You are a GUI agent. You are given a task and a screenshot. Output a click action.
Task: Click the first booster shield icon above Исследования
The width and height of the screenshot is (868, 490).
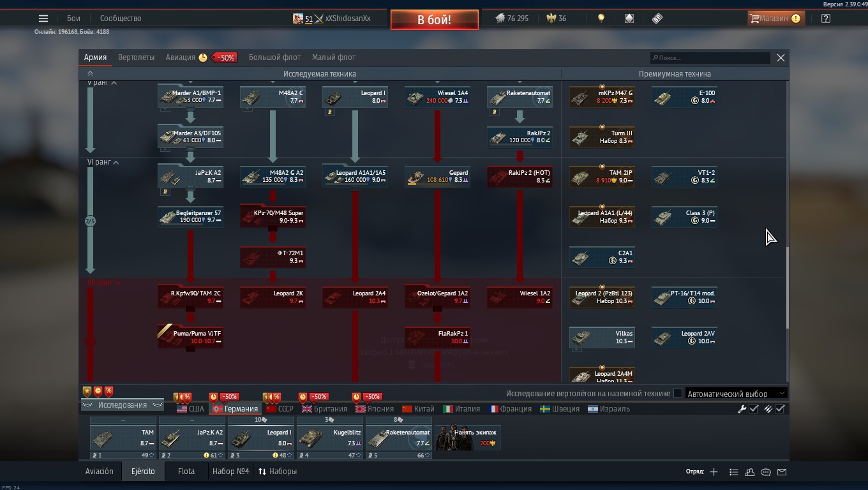click(87, 391)
